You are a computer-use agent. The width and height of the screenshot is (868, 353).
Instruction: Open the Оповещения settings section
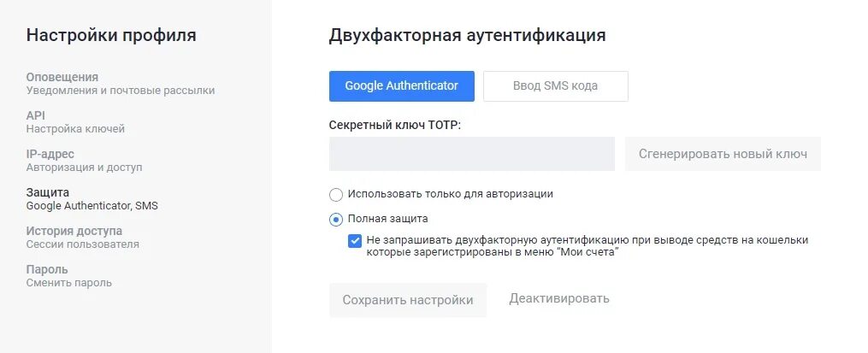62,77
